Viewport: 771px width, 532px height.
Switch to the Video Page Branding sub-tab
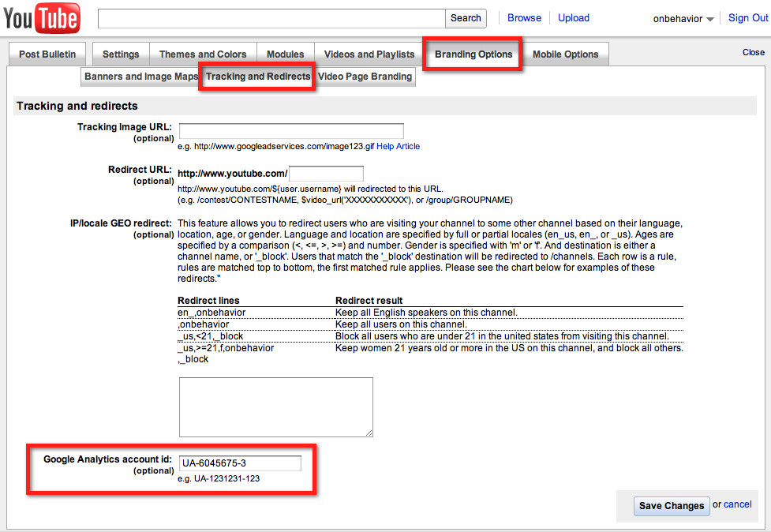(x=365, y=77)
